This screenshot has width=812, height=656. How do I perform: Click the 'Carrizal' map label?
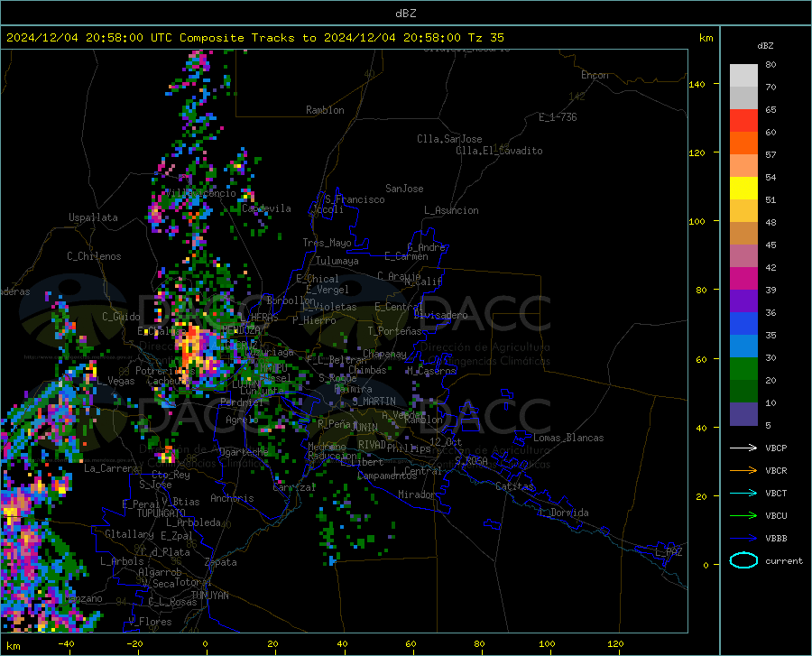[294, 487]
